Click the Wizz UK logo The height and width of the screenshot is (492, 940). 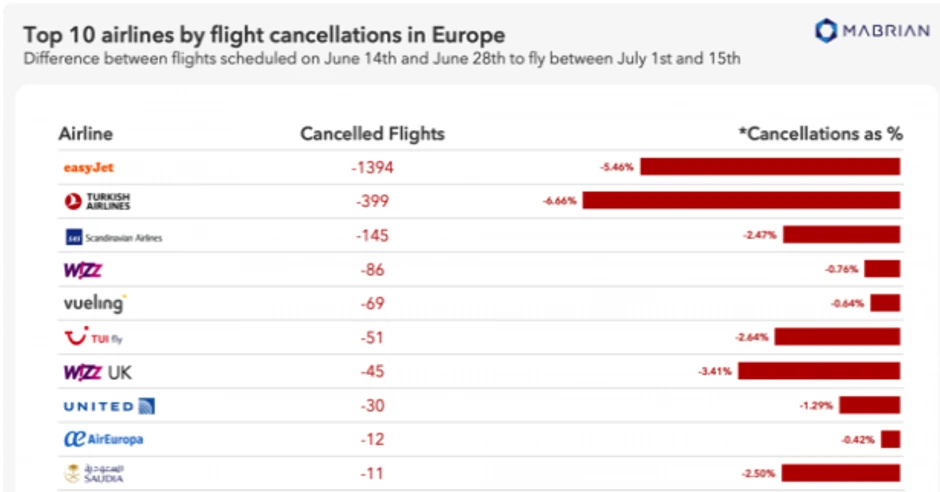[x=97, y=372]
